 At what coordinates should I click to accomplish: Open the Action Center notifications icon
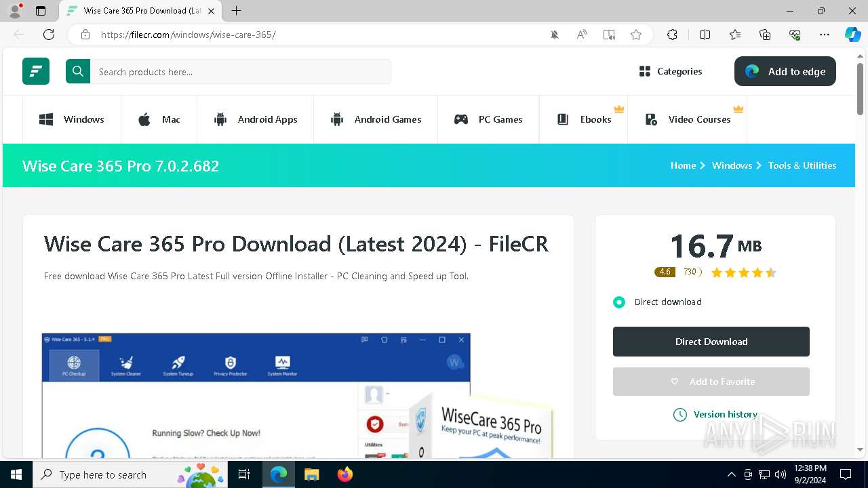[x=846, y=474]
